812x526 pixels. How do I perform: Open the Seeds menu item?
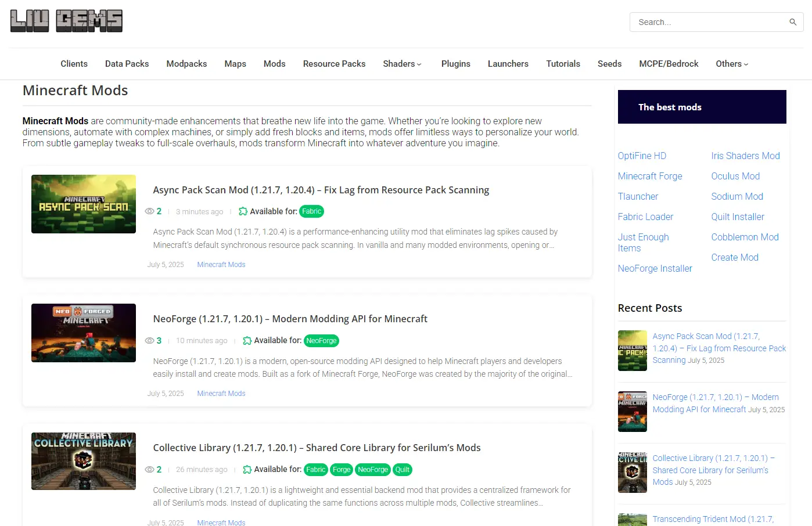[x=609, y=64]
